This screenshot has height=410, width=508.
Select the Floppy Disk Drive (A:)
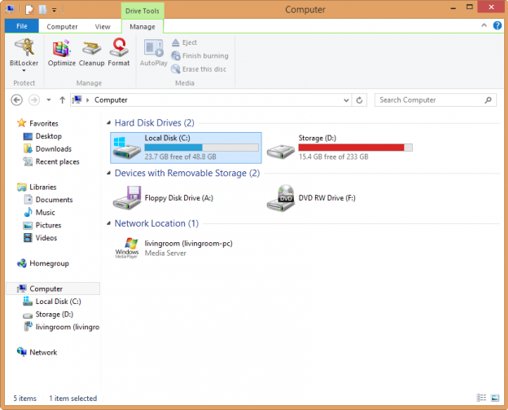click(163, 198)
